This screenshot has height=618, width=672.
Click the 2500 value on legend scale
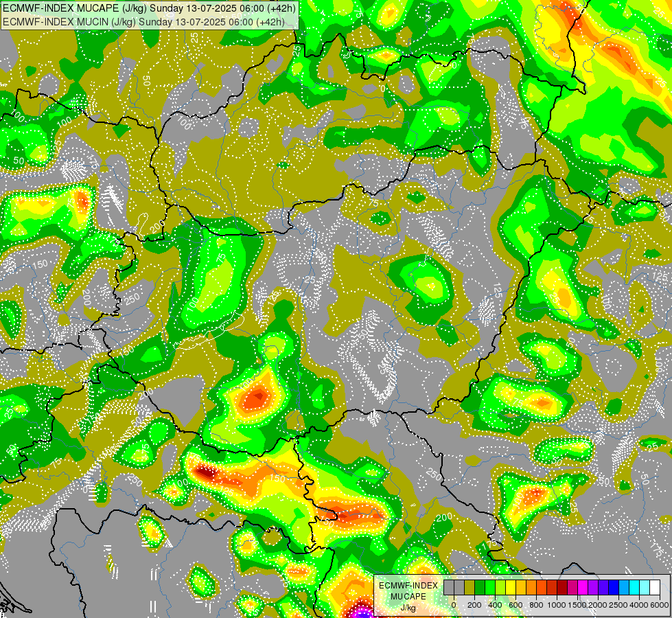point(618,605)
